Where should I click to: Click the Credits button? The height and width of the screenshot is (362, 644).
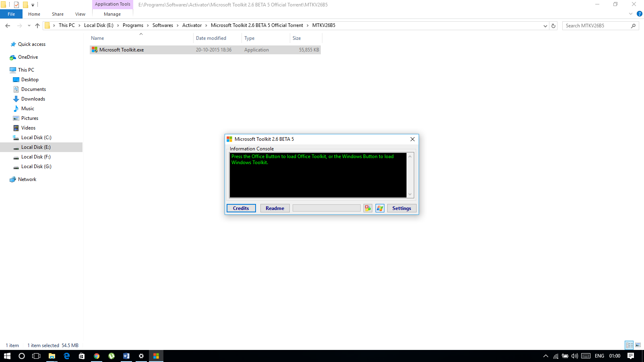tap(241, 208)
